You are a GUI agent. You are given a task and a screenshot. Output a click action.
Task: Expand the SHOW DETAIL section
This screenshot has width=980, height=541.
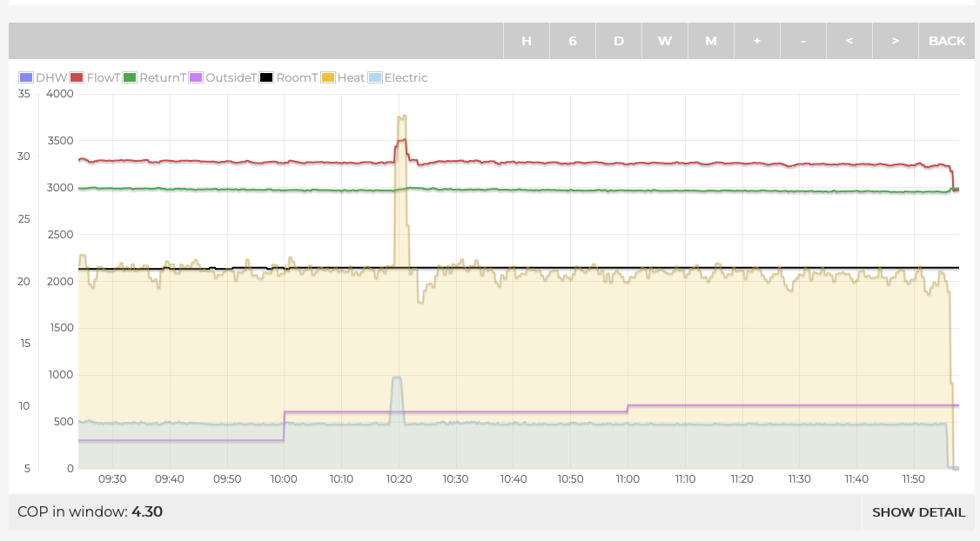[x=918, y=512]
